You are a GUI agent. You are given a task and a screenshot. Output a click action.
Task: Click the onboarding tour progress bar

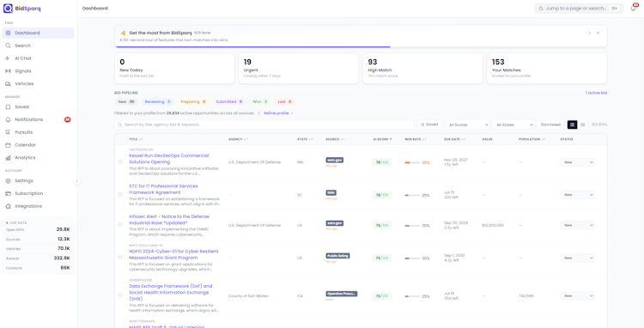(361, 47)
